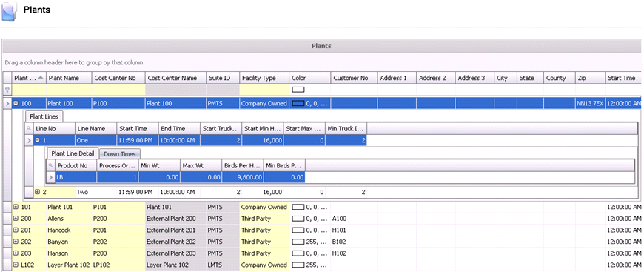
Task: Open the Plant Line Detail tab
Action: pyautogui.click(x=73, y=153)
